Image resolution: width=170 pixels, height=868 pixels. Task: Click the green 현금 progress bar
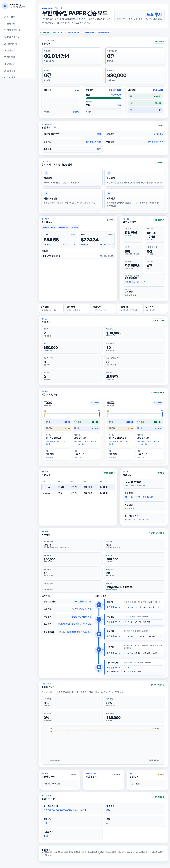[103, 98]
